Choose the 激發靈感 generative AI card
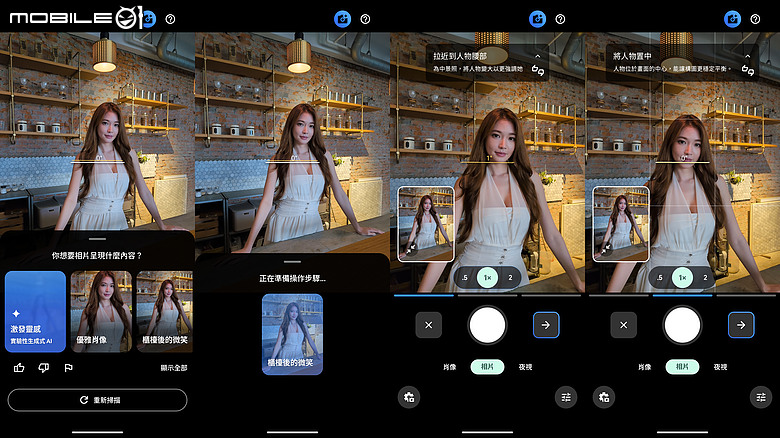 click(x=35, y=312)
